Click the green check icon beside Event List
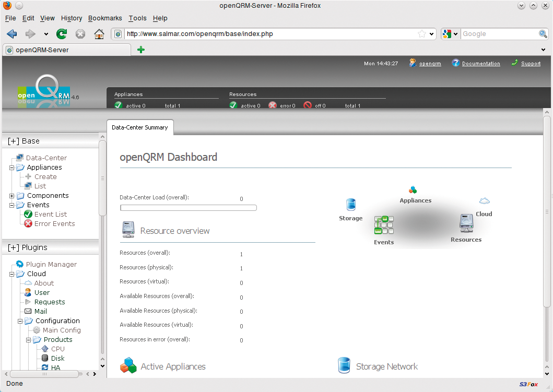Image resolution: width=553 pixels, height=392 pixels. 28,214
